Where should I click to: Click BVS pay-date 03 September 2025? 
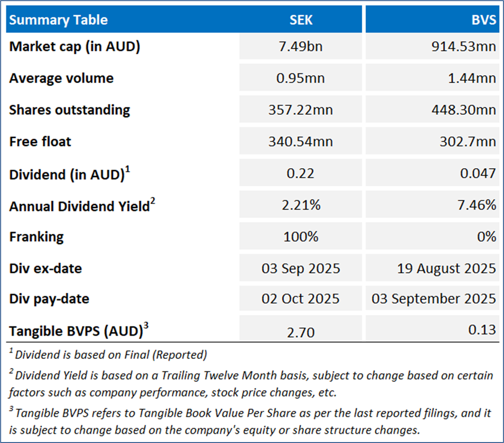[434, 299]
